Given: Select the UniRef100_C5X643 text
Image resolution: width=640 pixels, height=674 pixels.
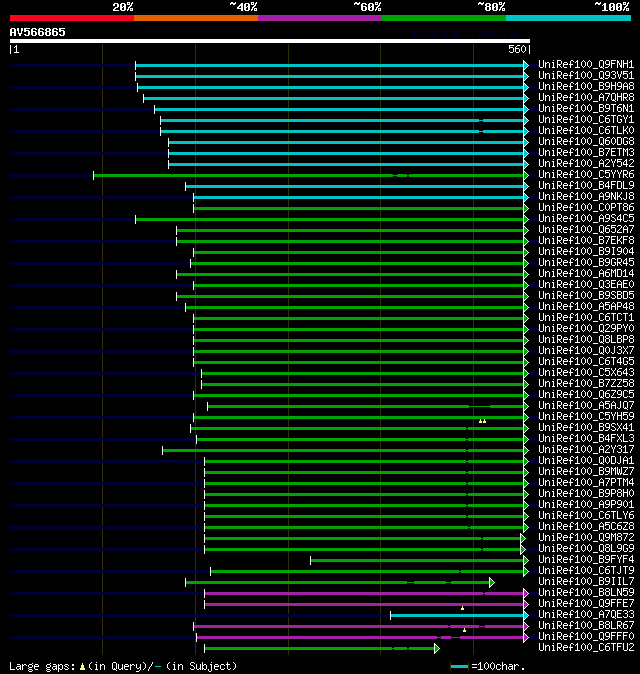Looking at the screenshot, I should pos(586,373).
